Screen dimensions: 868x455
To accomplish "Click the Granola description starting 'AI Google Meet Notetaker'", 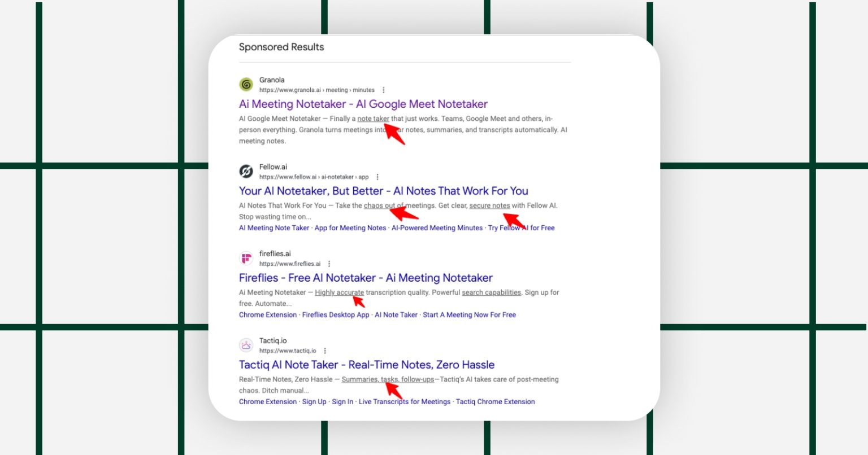I will [403, 130].
